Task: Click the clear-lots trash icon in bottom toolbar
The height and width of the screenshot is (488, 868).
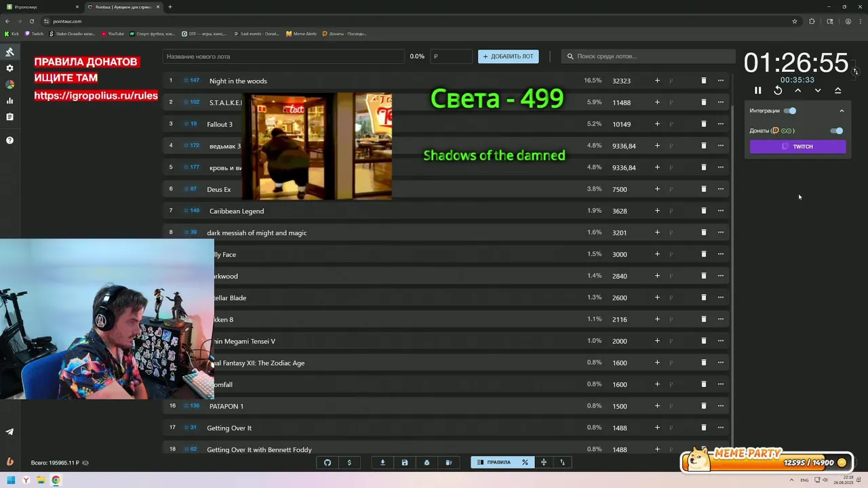Action: coord(448,462)
